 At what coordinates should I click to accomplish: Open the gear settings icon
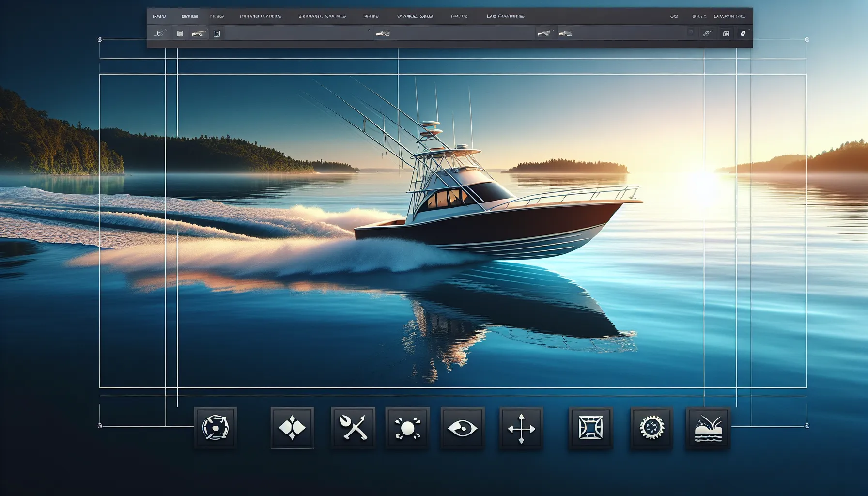click(651, 428)
